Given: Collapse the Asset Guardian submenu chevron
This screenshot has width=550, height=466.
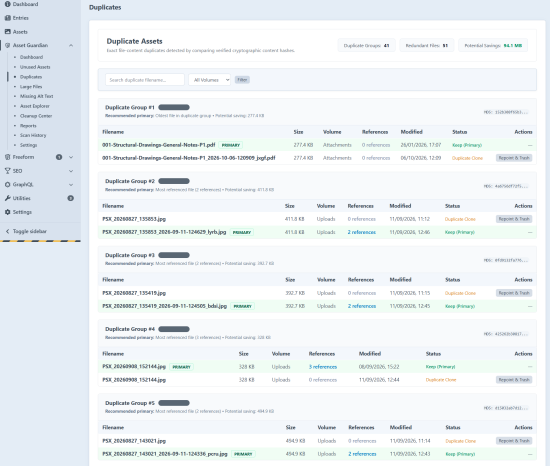Looking at the screenshot, I should click(x=71, y=45).
